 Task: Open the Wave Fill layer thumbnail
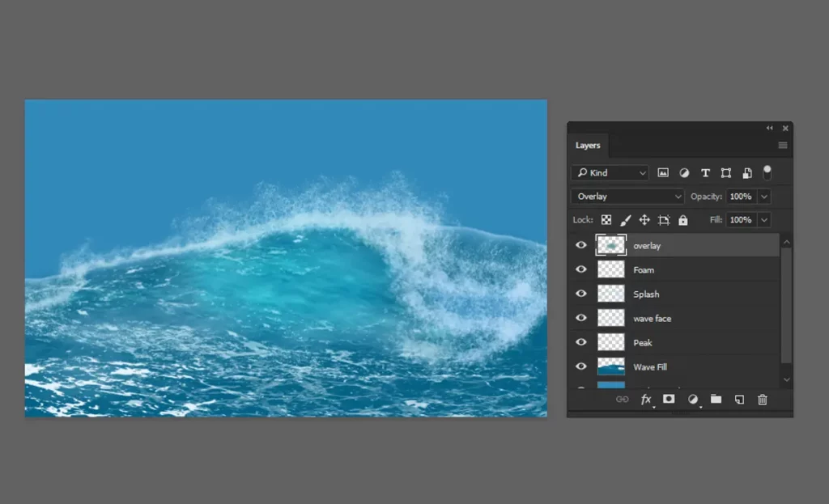[611, 366]
